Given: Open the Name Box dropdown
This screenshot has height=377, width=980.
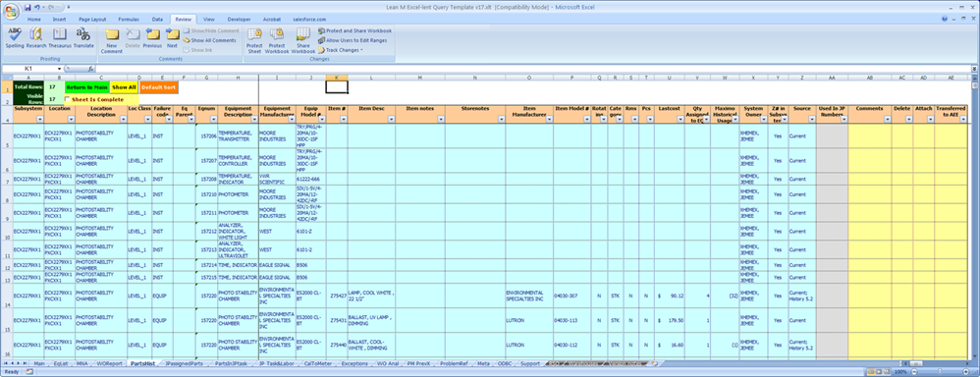Looking at the screenshot, I should click(x=60, y=69).
